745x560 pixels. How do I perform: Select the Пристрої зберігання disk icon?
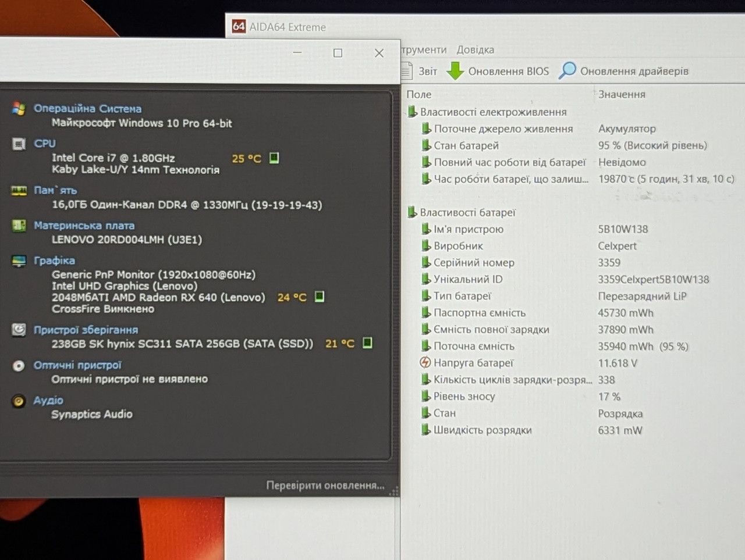[19, 330]
